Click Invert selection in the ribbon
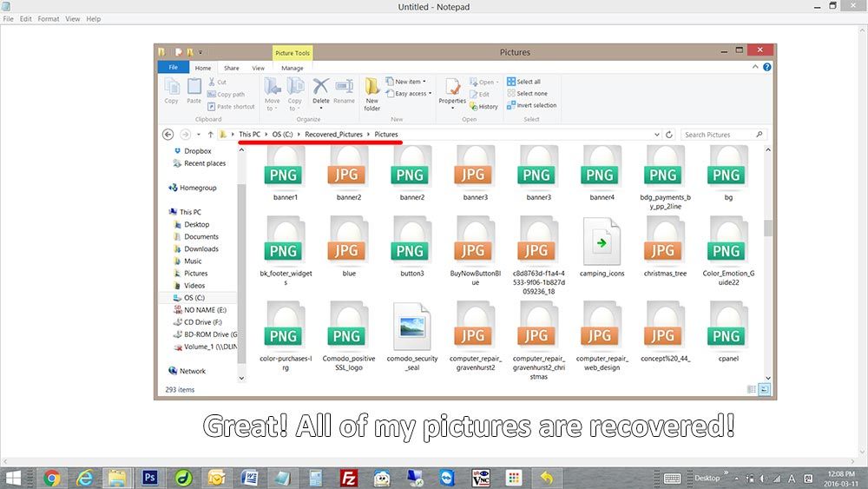 pyautogui.click(x=531, y=105)
